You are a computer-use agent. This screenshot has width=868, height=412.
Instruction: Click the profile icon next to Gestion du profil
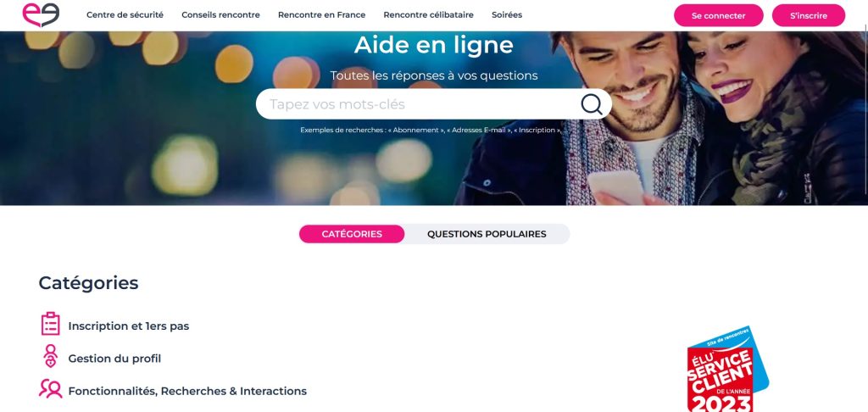coord(50,356)
